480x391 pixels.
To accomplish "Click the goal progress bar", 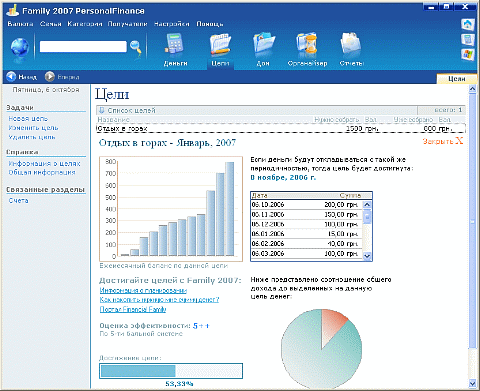I will point(171,371).
